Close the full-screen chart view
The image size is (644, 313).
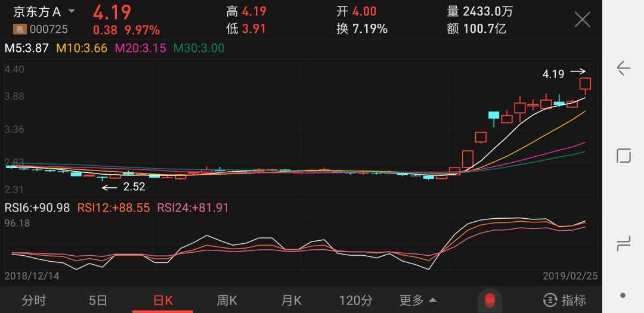[x=581, y=20]
